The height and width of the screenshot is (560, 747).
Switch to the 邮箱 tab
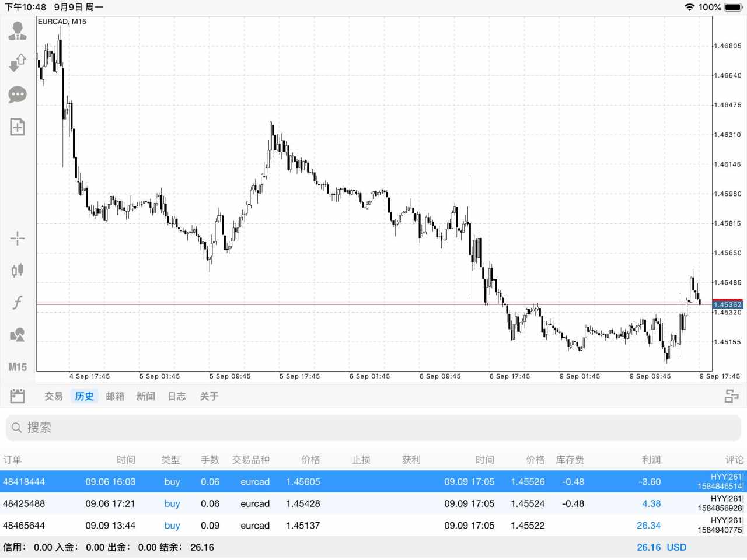point(115,396)
